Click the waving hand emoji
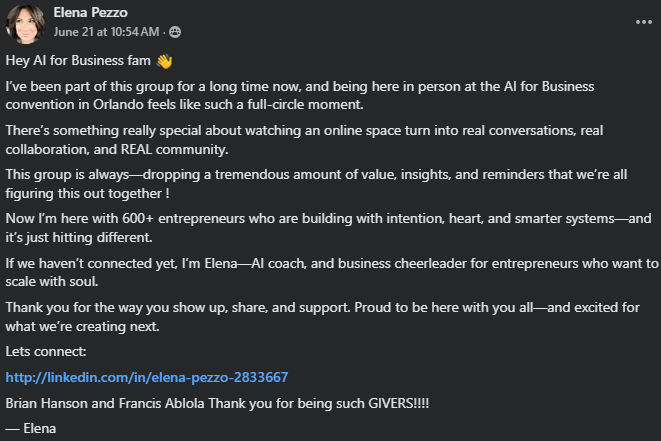The image size is (661, 441). pyautogui.click(x=165, y=62)
